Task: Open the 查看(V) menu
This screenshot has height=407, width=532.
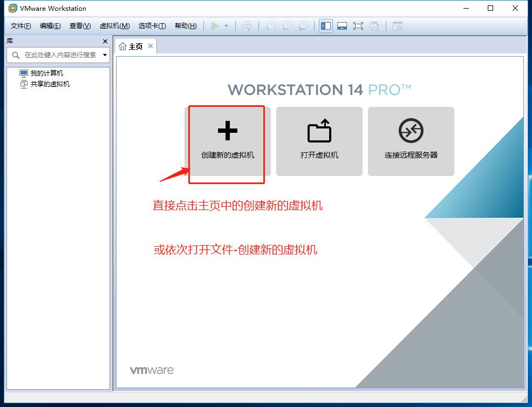Action: 80,26
